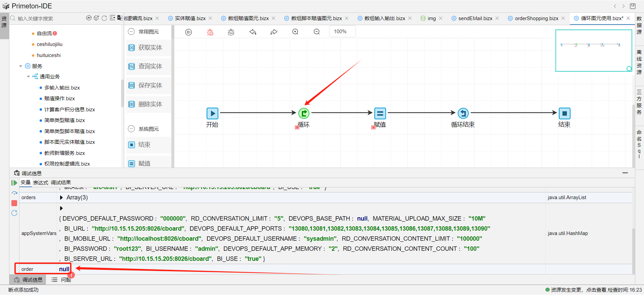Open the 表达式 debug tab
The height and width of the screenshot is (295, 644).
pos(41,182)
